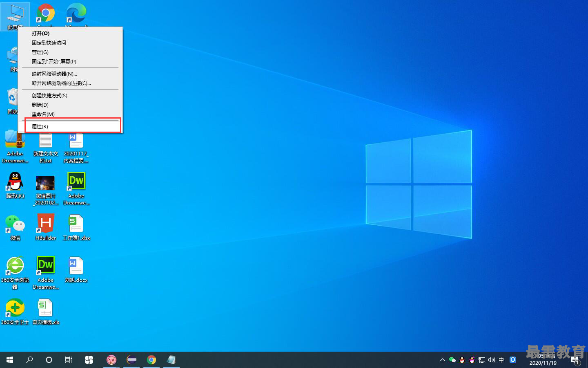Select the 腾讯QQ desktop shortcut
Image resolution: width=588 pixels, height=368 pixels.
(15, 185)
